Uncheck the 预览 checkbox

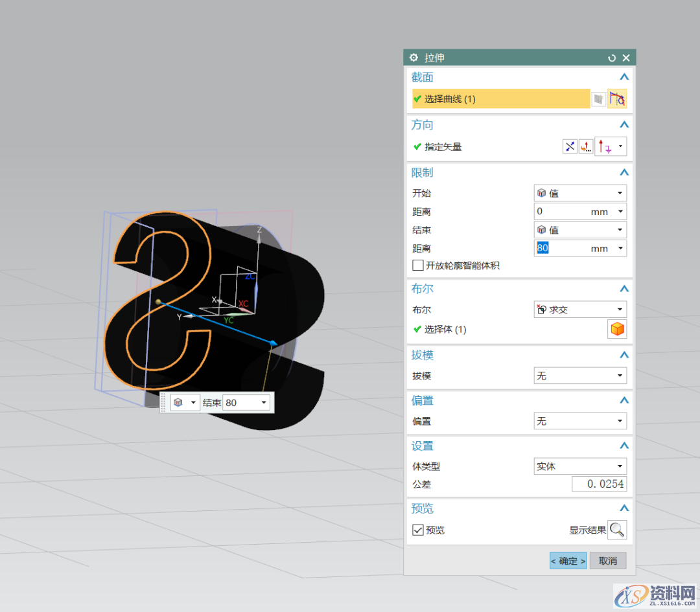pos(418,530)
